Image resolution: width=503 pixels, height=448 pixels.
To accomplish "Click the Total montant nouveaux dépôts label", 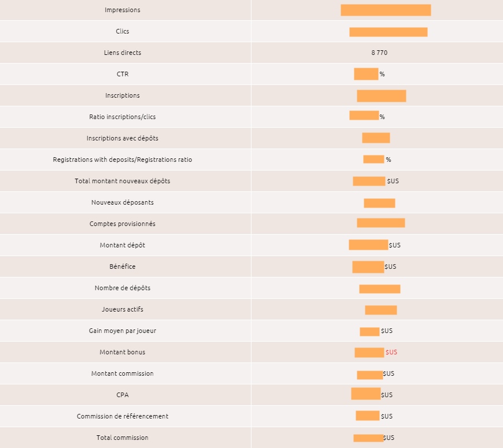I will [x=123, y=181].
